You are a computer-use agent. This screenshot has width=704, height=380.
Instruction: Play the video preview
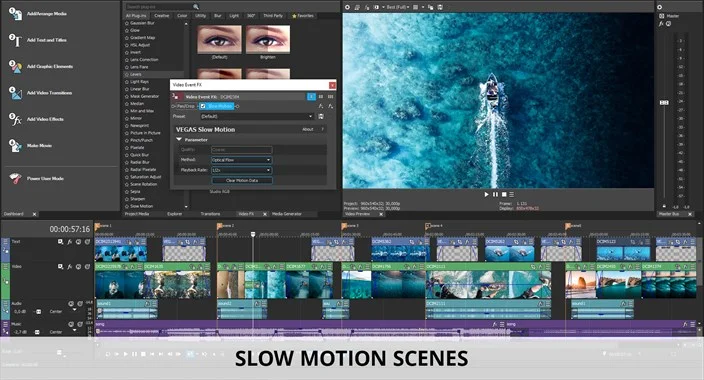click(486, 194)
